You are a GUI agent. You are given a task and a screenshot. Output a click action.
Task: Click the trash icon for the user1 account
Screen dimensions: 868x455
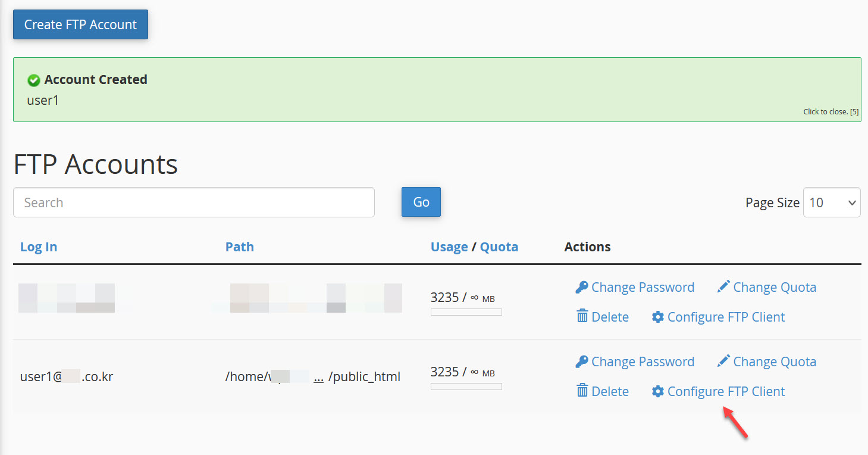(583, 391)
